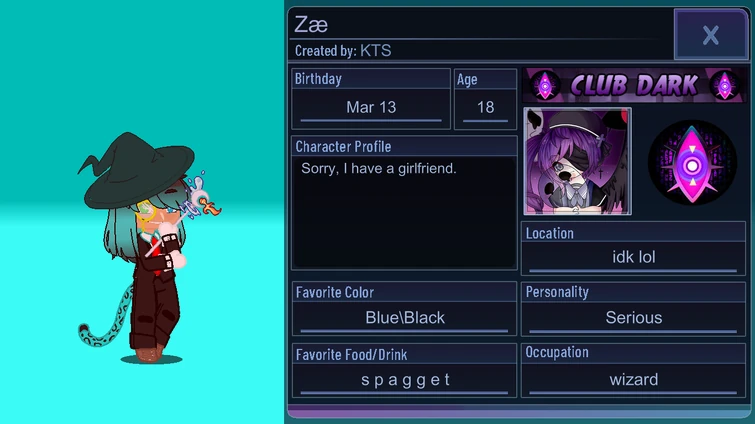
Task: Click the Created by KTS label
Action: point(343,51)
